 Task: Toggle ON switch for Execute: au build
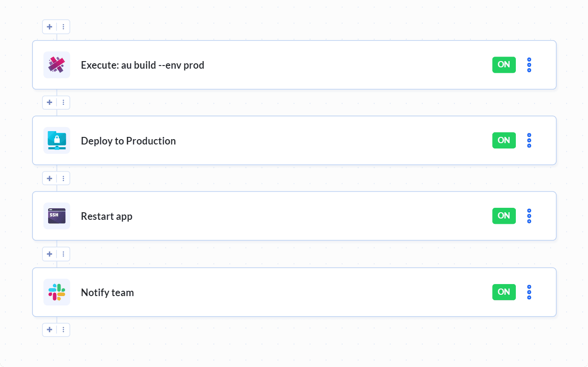504,65
